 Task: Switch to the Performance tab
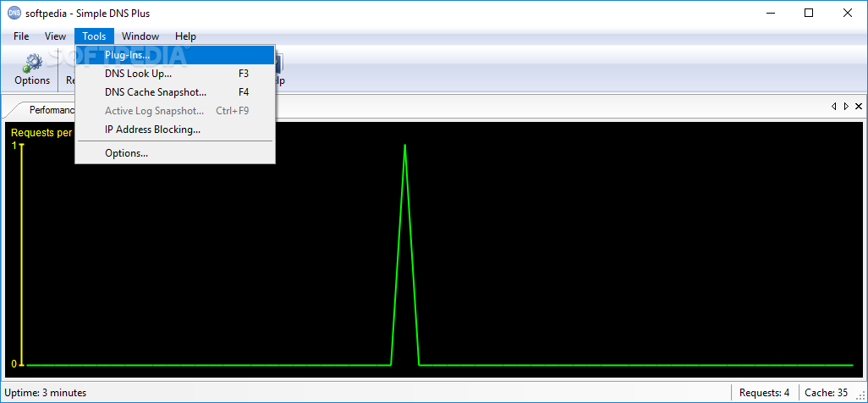pos(50,110)
